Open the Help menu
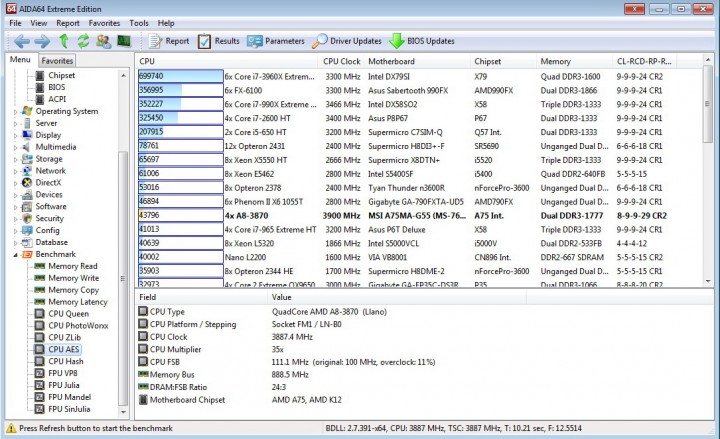This screenshot has width=720, height=439. pos(166,23)
